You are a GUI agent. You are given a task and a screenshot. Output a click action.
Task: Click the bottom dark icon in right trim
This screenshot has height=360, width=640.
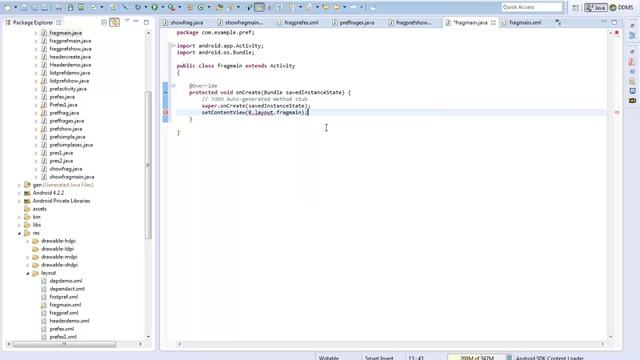(x=632, y=100)
